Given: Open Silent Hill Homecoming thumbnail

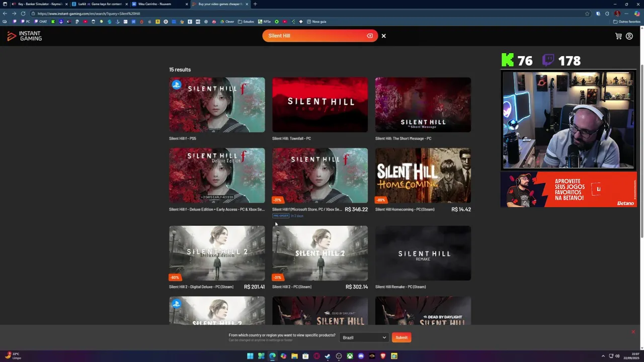Looking at the screenshot, I should [423, 175].
